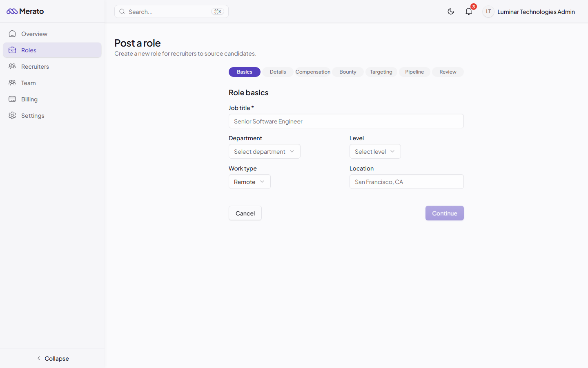Viewport: 588px width, 368px height.
Task: Click the Billing card icon
Action: [x=12, y=99]
